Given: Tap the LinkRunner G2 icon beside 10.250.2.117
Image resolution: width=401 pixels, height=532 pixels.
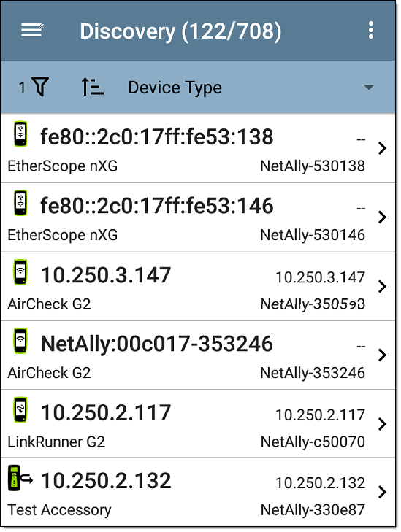Looking at the screenshot, I should coord(20,409).
